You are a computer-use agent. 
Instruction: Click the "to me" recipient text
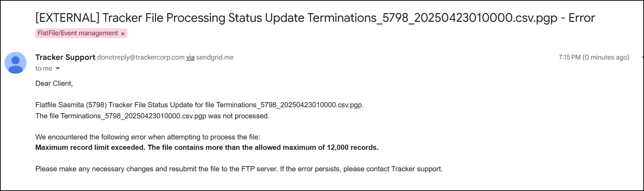[x=44, y=69]
